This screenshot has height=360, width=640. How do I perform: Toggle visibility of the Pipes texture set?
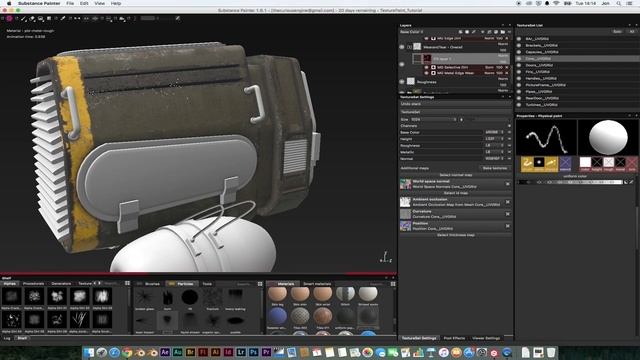tap(519, 91)
